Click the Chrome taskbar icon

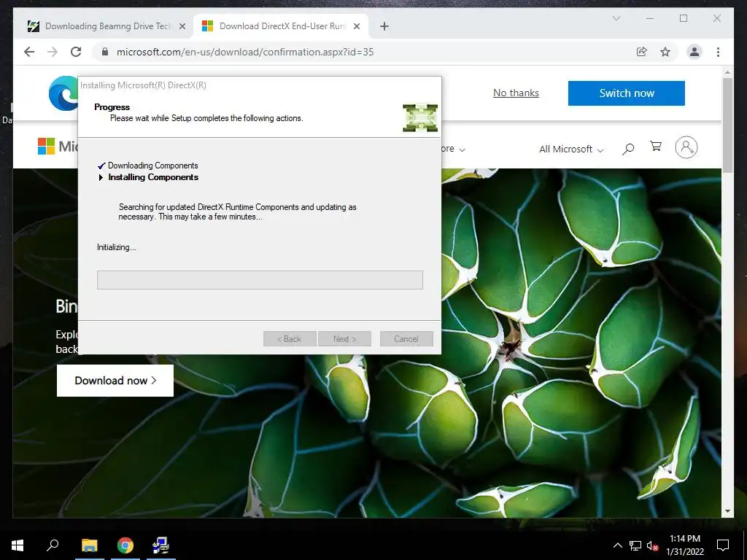(x=125, y=545)
